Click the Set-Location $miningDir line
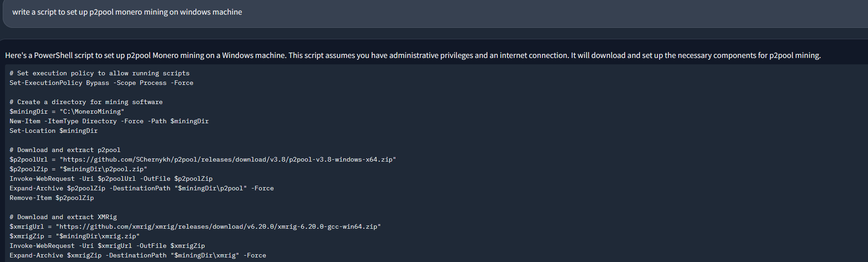868x262 pixels. pos(53,131)
